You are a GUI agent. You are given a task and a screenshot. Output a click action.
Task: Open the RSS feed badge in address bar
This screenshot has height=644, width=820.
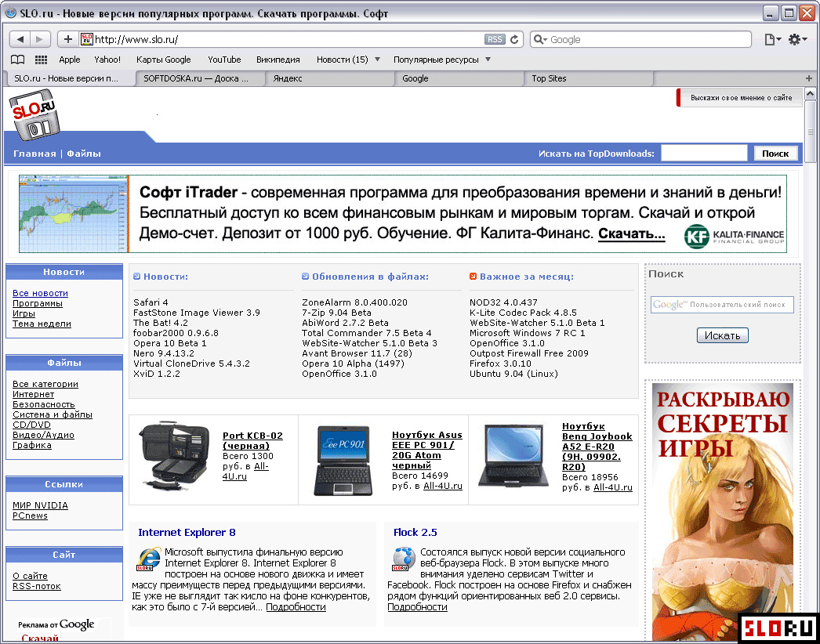click(x=494, y=39)
